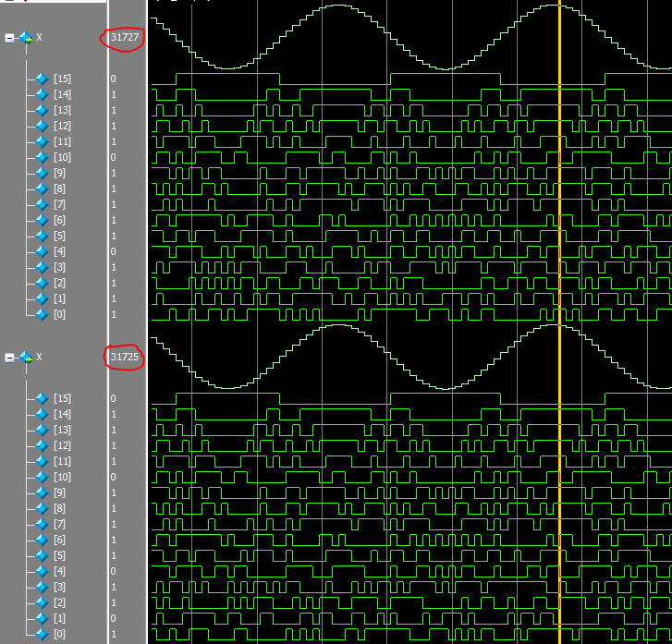Click value 0 of bit [10] in lower X

(x=114, y=477)
